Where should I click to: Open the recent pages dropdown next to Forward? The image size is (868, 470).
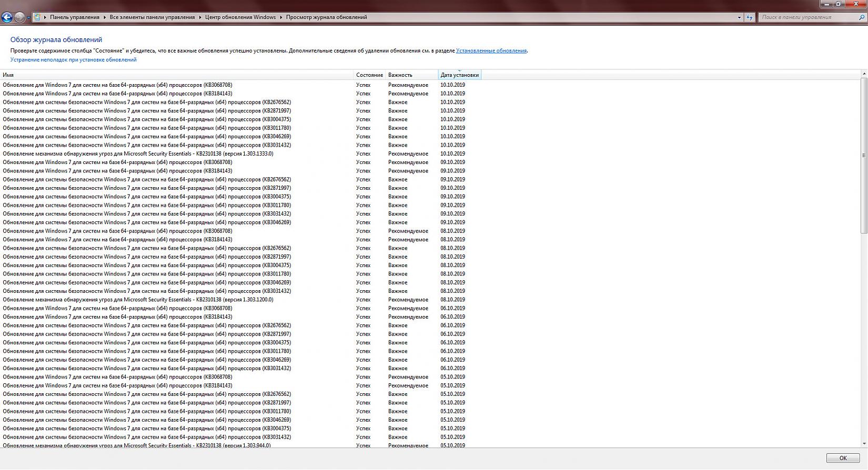point(28,17)
